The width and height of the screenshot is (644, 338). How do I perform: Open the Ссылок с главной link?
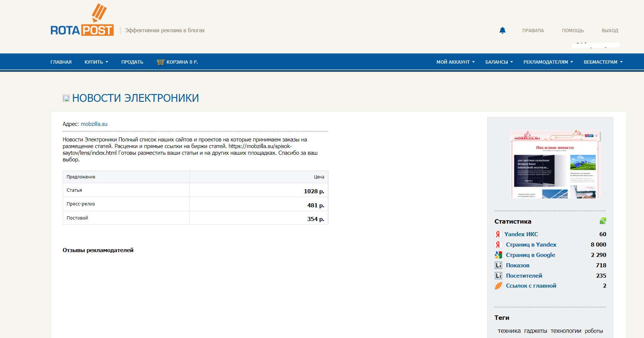point(531,286)
